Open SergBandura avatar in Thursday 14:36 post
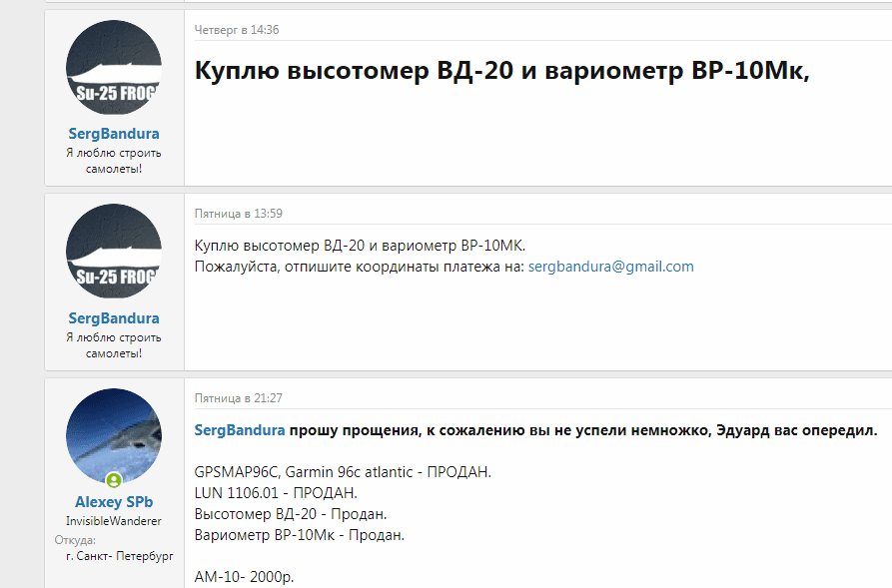Viewport: 892px width, 588px height. click(114, 68)
